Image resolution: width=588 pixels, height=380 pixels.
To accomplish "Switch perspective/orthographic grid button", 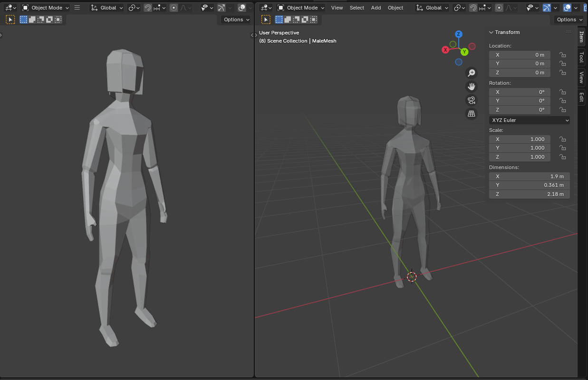I will click(x=472, y=114).
